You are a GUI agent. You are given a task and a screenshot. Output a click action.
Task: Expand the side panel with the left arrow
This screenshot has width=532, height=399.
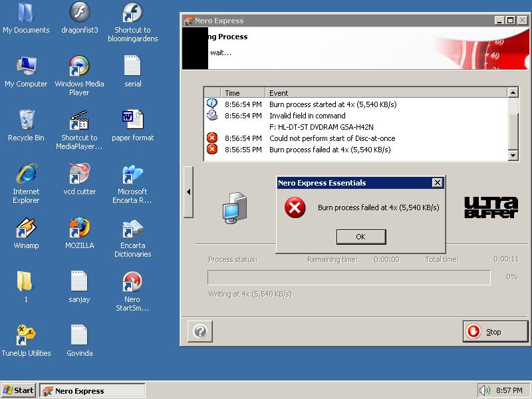[189, 192]
